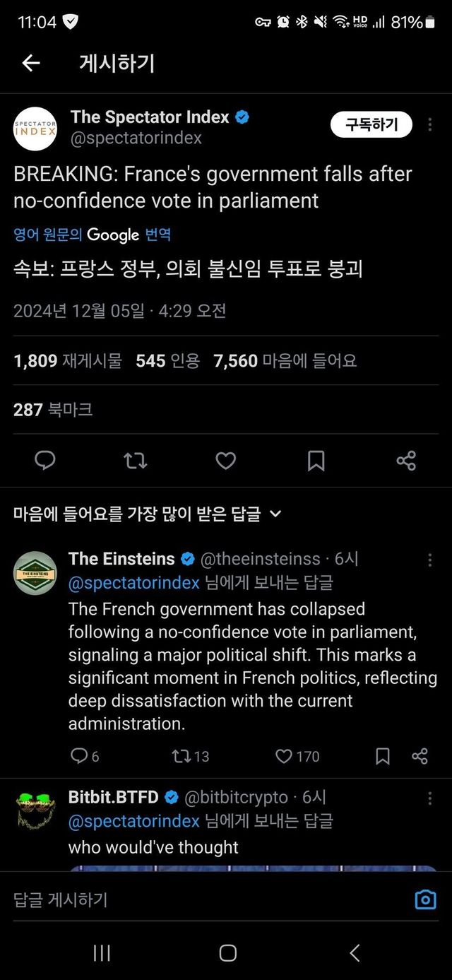Screen dimensions: 452x980
Task: Tap the 구독하기 subscribe button
Action: tap(371, 125)
